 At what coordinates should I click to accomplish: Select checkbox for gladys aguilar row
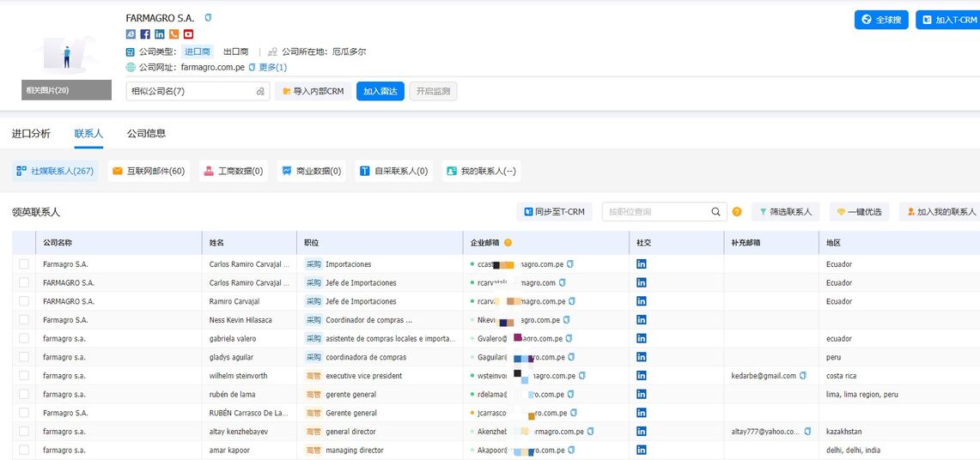click(24, 357)
